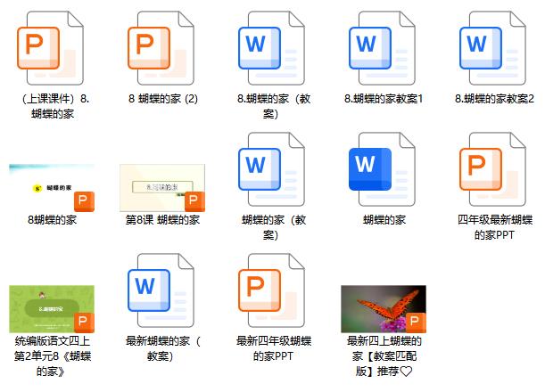Click the solid blue 蝴蝶的家 Word icon

point(384,168)
